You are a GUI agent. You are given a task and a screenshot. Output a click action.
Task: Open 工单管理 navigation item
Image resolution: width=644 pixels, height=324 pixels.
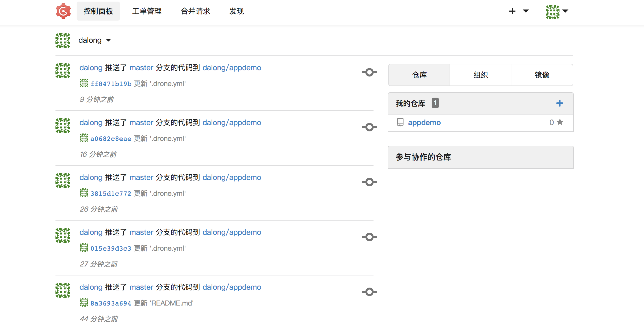click(x=147, y=11)
